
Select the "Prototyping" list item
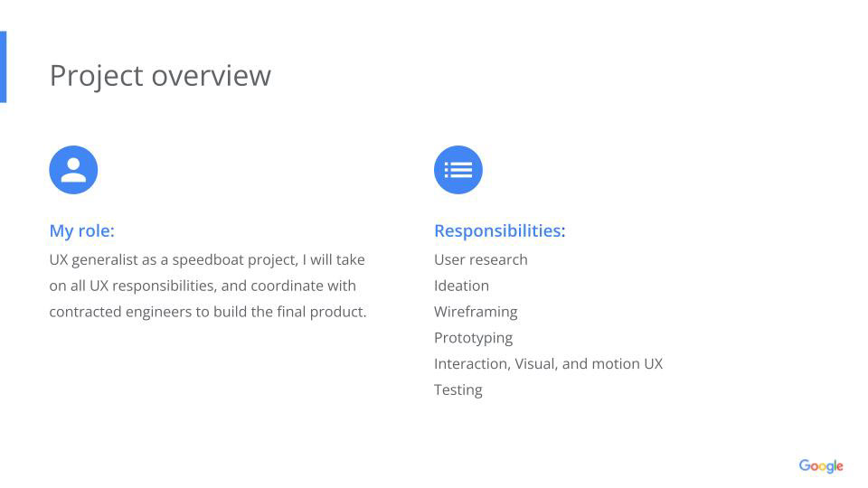tap(473, 338)
